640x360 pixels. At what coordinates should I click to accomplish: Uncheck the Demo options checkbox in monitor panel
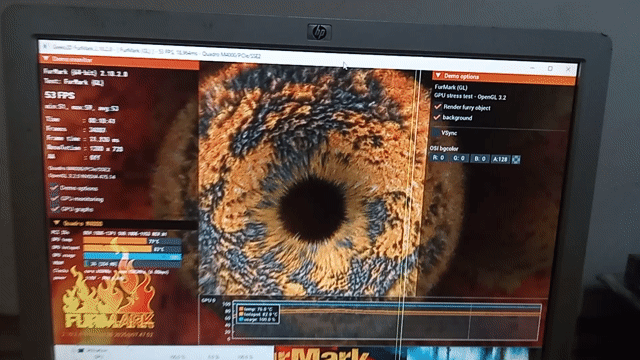click(55, 188)
